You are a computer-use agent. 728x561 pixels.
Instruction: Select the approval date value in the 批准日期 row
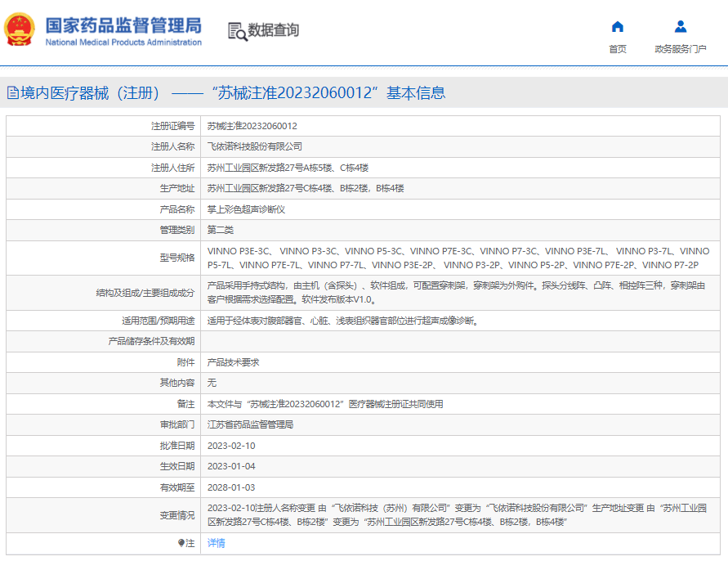coord(231,446)
